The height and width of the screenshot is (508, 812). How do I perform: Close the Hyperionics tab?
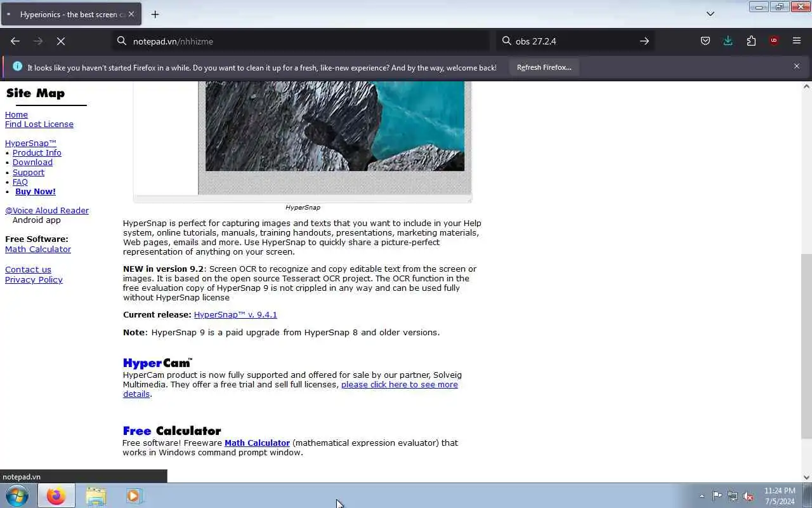(131, 14)
